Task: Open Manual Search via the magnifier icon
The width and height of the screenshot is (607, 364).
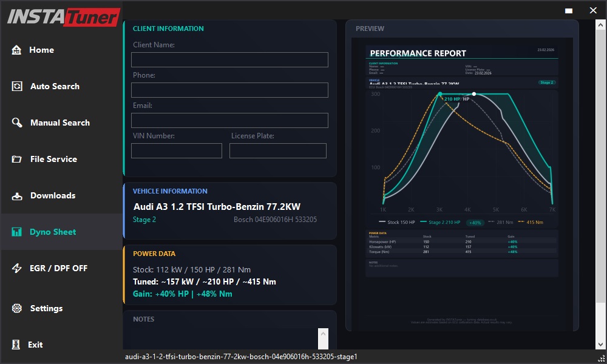Action: coord(16,123)
